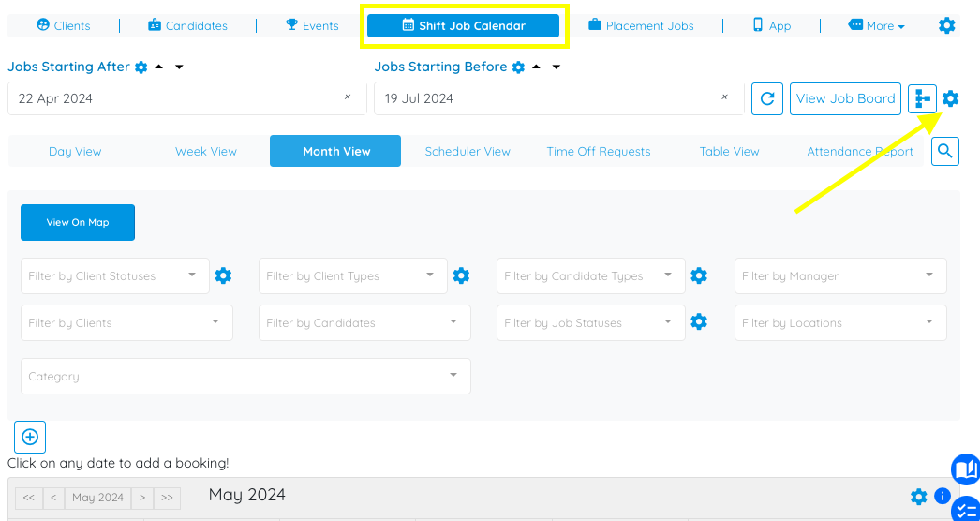This screenshot has height=521, width=980.
Task: Open calendar header settings gear
Action: click(919, 497)
